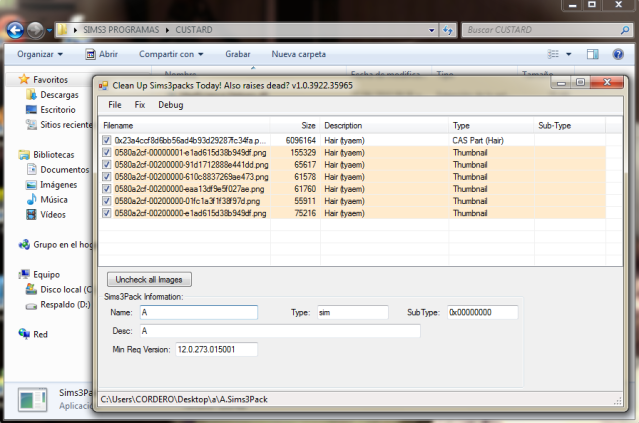This screenshot has height=423, width=639.
Task: Click the Uncheck all Images button
Action: tap(149, 280)
